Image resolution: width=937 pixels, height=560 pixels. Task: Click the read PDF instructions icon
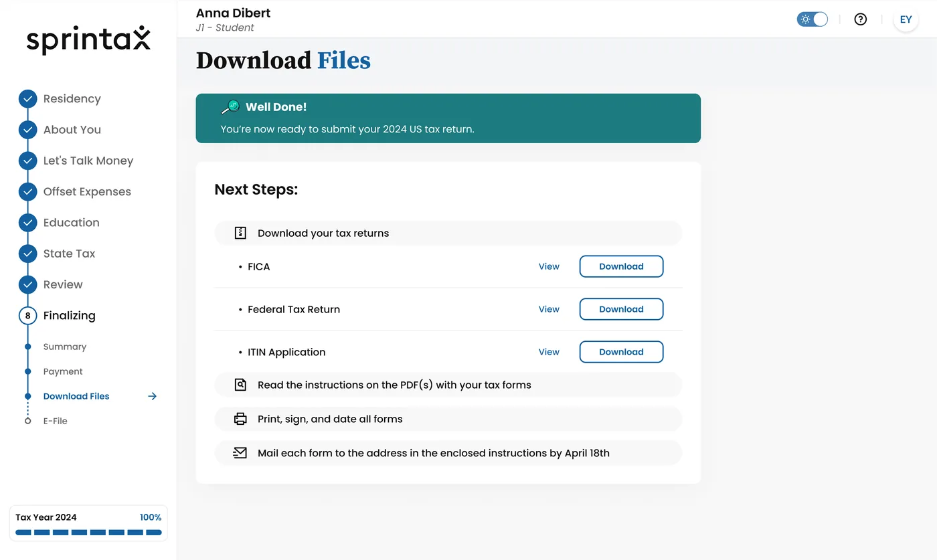[240, 385]
